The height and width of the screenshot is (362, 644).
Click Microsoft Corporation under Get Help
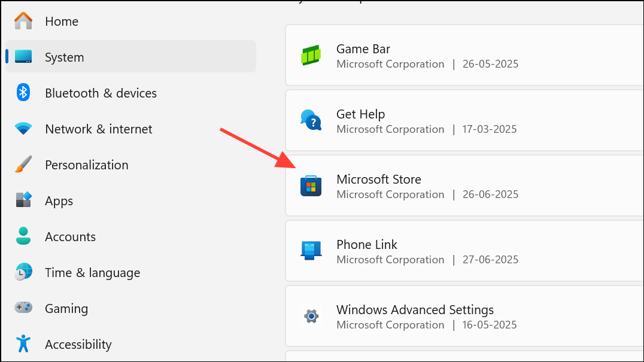pyautogui.click(x=390, y=129)
